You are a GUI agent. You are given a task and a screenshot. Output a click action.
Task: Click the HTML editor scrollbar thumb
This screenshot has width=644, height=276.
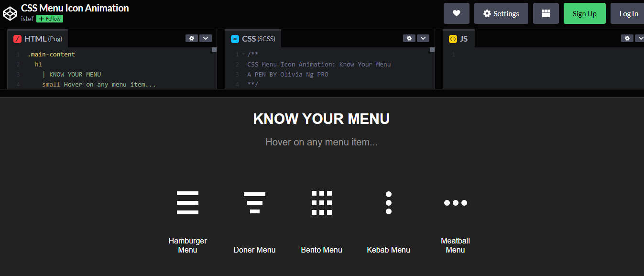(x=214, y=50)
